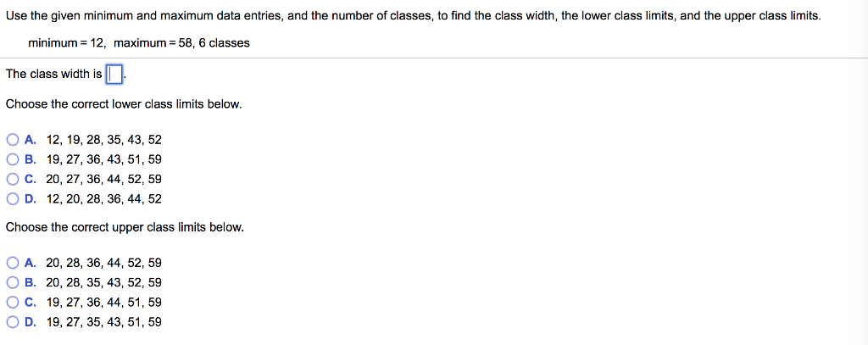This screenshot has height=345, width=868.
Task: Click answer text 20, 28, 36, 44, 52, 59
Action: 104,263
